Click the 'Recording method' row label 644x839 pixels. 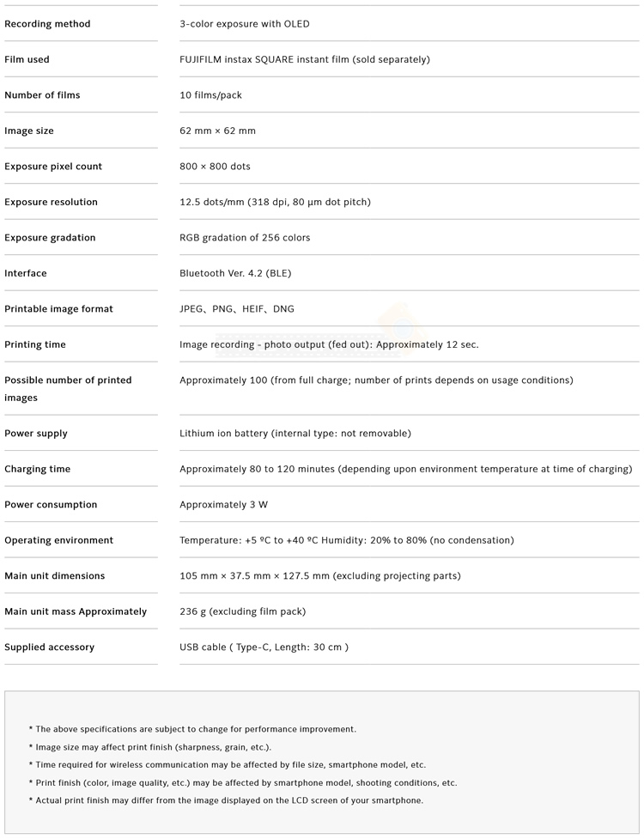point(47,24)
